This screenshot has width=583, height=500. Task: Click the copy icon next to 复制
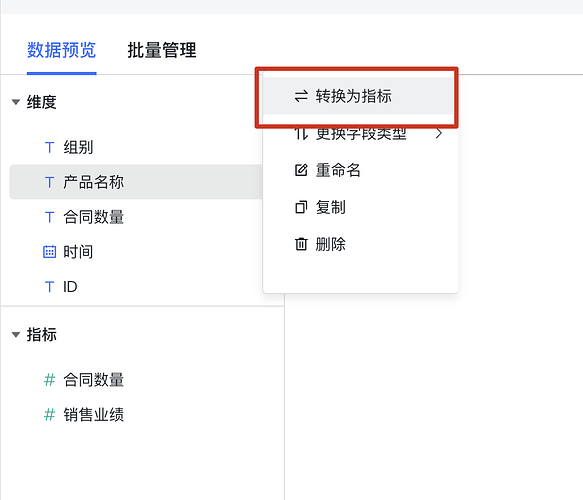(301, 207)
